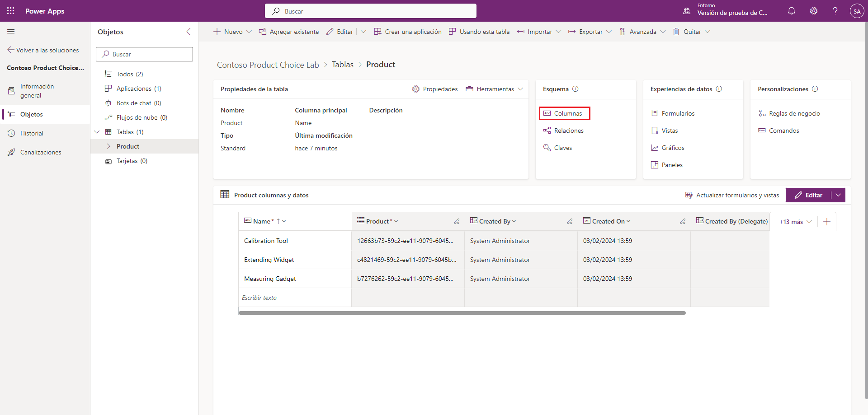Click info icon next to Experiencias de datos
Screen dimensions: 868x415
(719, 89)
